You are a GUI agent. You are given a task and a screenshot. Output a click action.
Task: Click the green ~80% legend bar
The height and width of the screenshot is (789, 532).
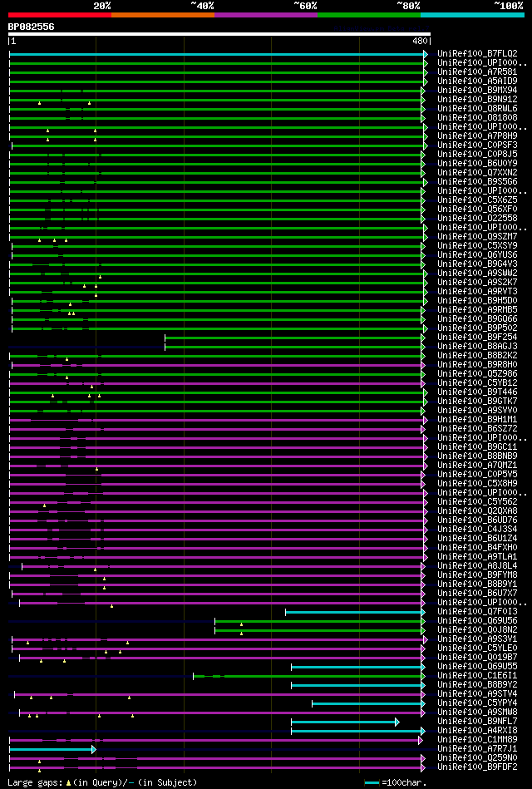click(x=369, y=15)
